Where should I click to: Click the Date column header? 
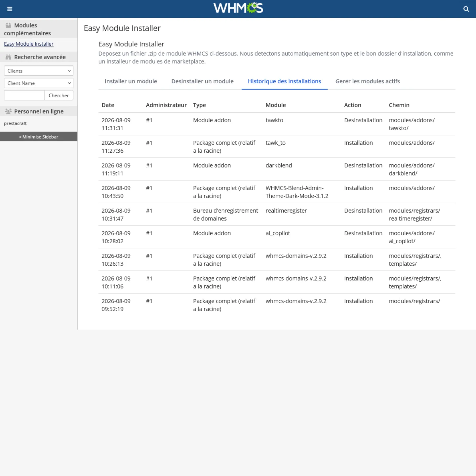click(108, 105)
